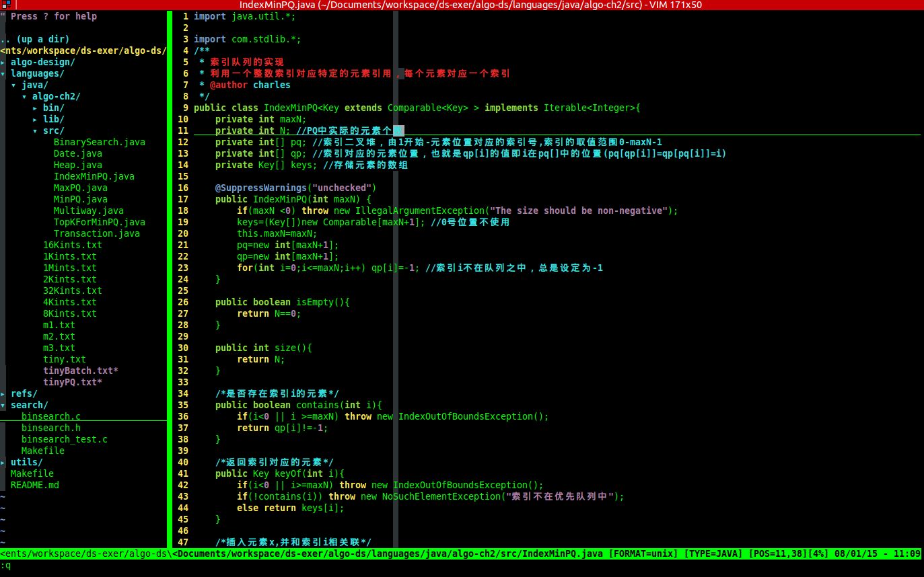The width and height of the screenshot is (924, 577).
Task: Go up a directory via '.. (up a dir)'
Action: pyautogui.click(x=34, y=40)
